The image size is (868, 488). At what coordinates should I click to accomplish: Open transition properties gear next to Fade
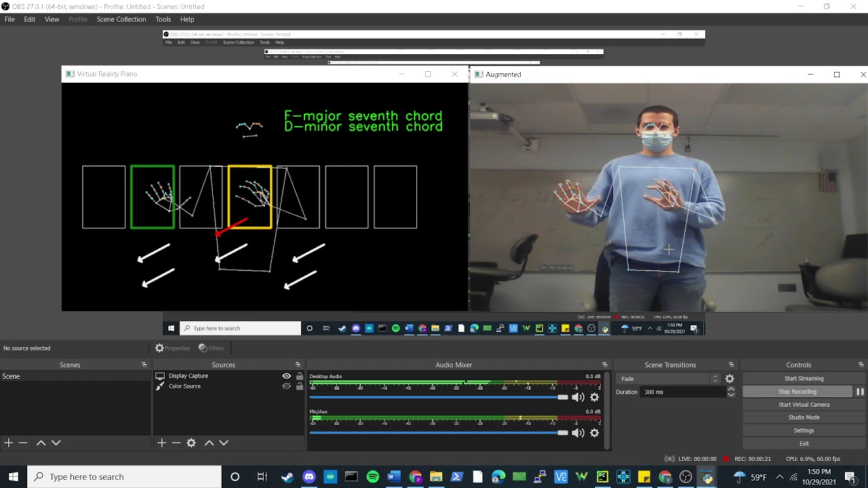[x=730, y=379]
